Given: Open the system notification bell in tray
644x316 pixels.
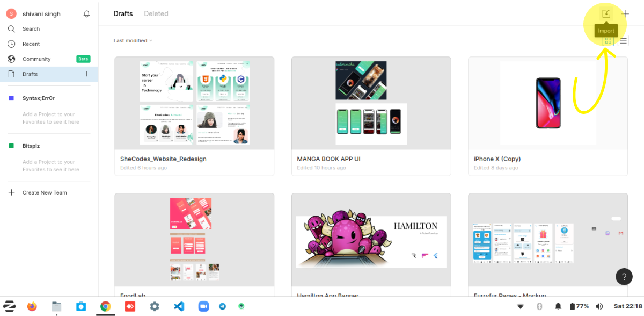Looking at the screenshot, I should click(x=558, y=306).
